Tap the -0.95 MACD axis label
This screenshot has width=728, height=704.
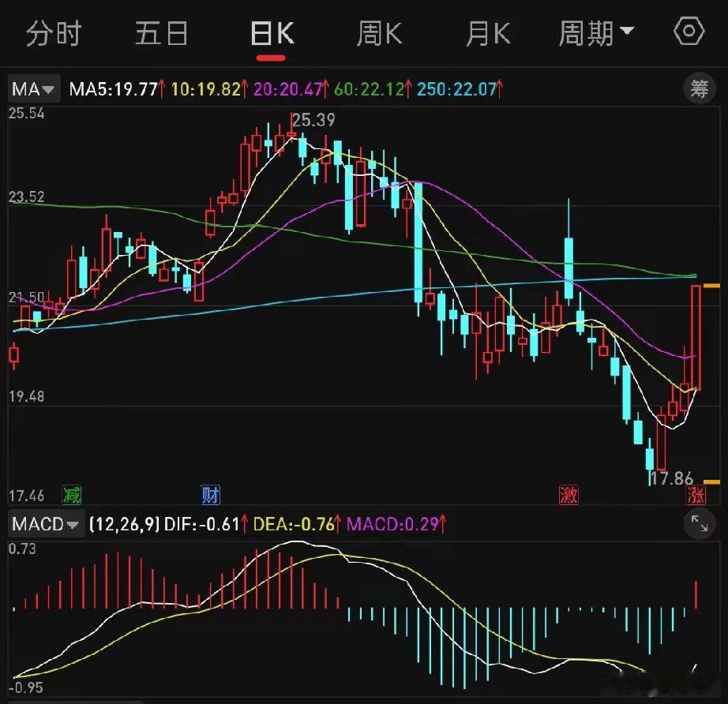tap(25, 687)
